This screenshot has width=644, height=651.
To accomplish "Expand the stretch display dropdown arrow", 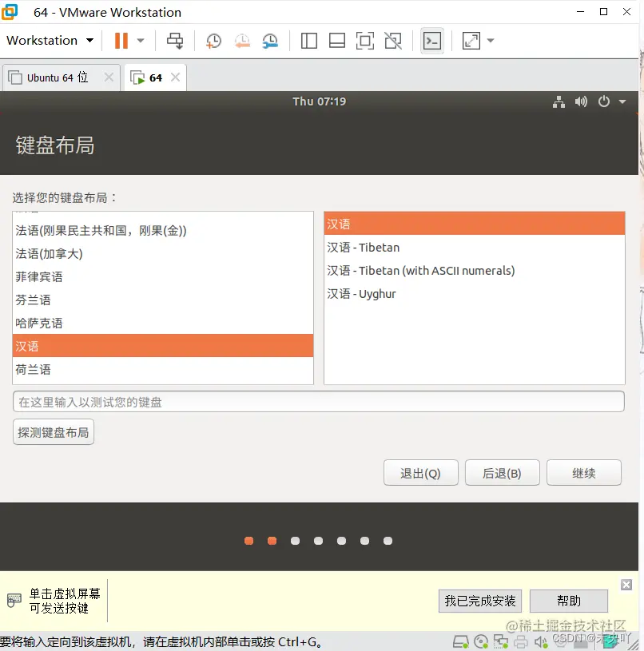I will point(491,41).
